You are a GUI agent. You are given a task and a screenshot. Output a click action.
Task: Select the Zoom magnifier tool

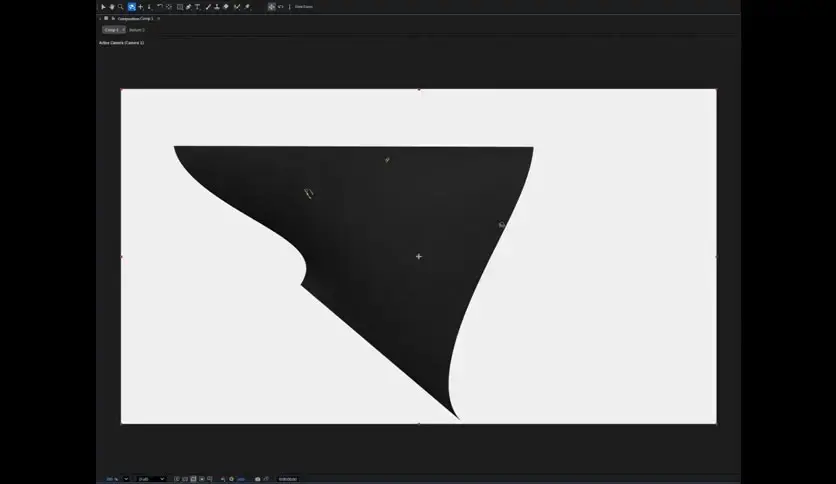click(x=120, y=7)
